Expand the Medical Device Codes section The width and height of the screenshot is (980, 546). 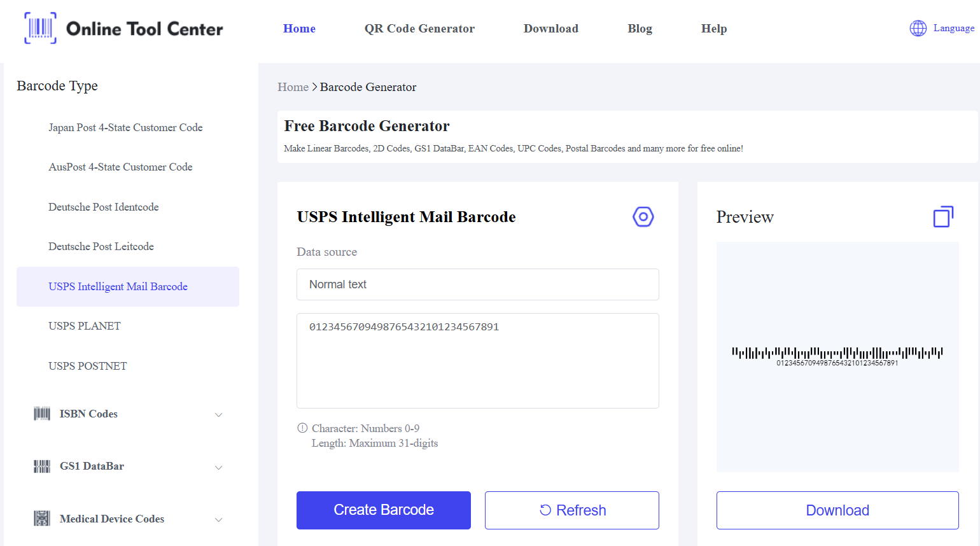pyautogui.click(x=218, y=520)
